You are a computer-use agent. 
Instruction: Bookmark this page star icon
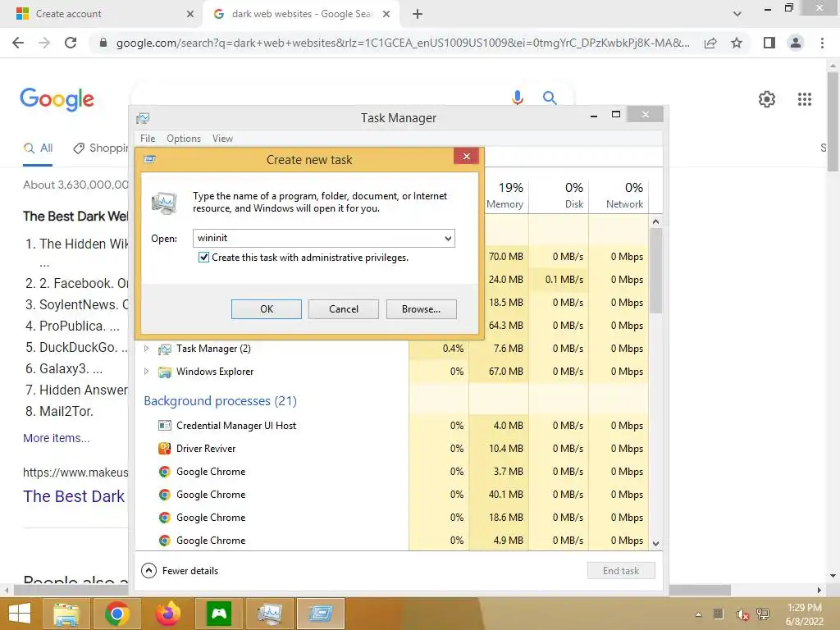click(737, 43)
